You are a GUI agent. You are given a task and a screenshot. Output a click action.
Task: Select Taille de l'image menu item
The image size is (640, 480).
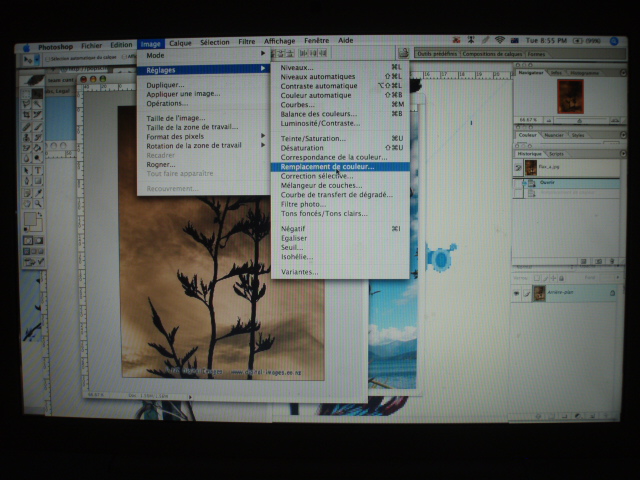click(x=202, y=118)
